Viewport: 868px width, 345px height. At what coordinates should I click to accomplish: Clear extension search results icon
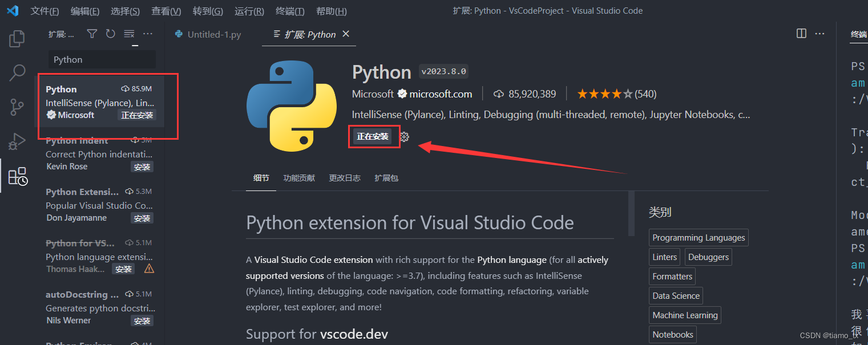pos(129,34)
